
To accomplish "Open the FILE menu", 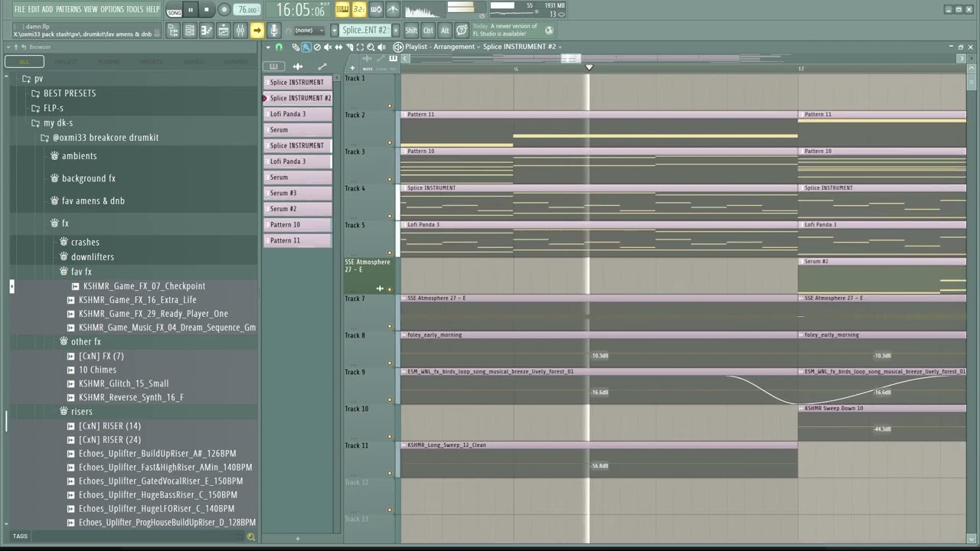I will (x=20, y=9).
